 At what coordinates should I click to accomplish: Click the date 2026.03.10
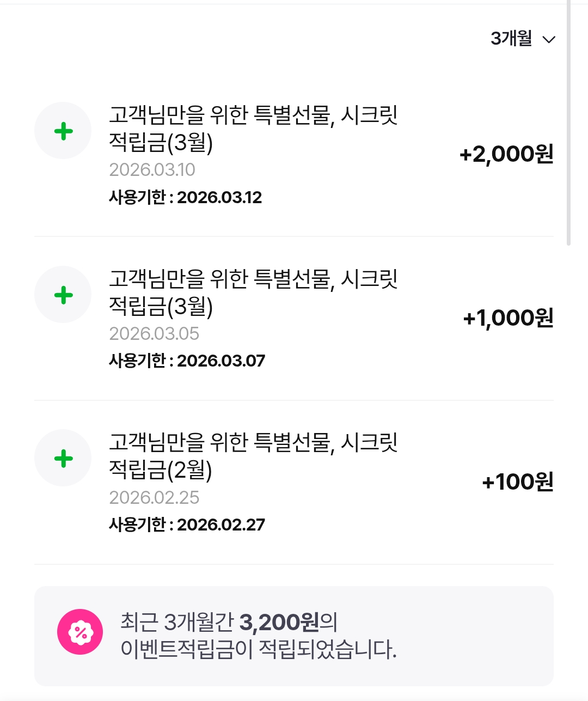[x=152, y=170]
